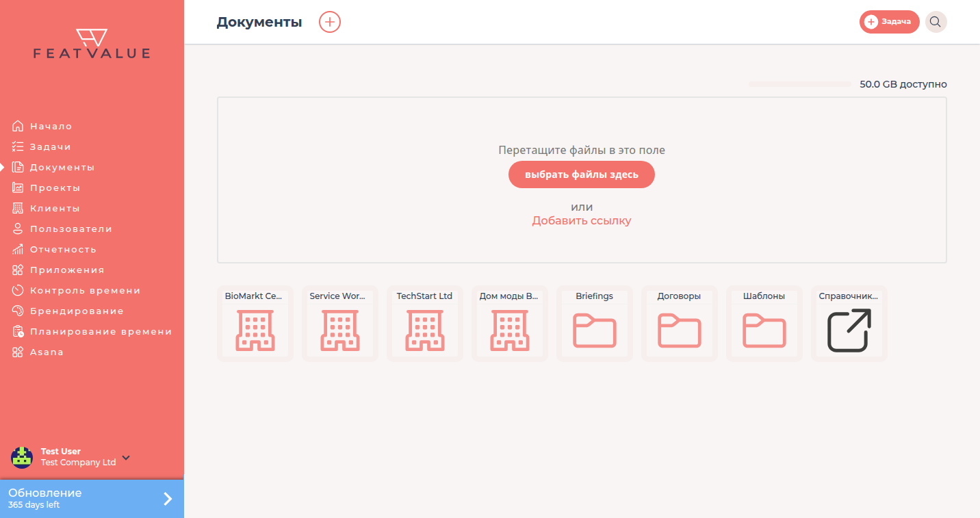Click the Отчетность chart icon

tap(18, 249)
